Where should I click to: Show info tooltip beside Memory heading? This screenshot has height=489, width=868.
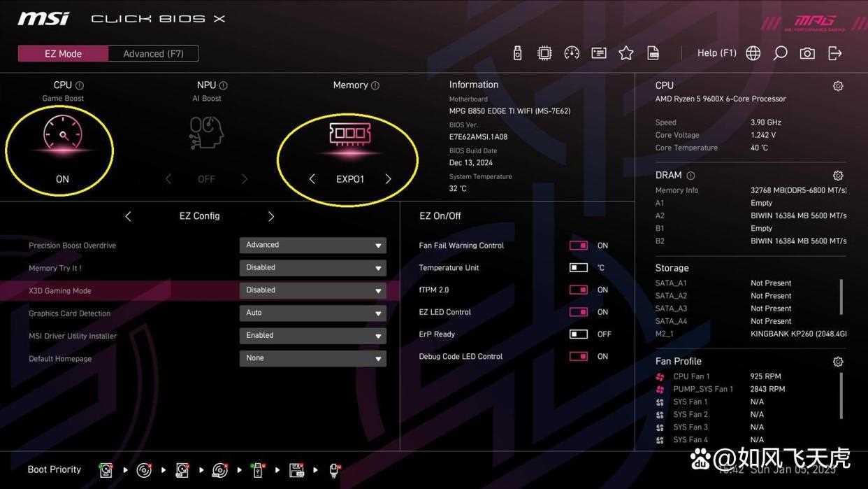click(375, 85)
